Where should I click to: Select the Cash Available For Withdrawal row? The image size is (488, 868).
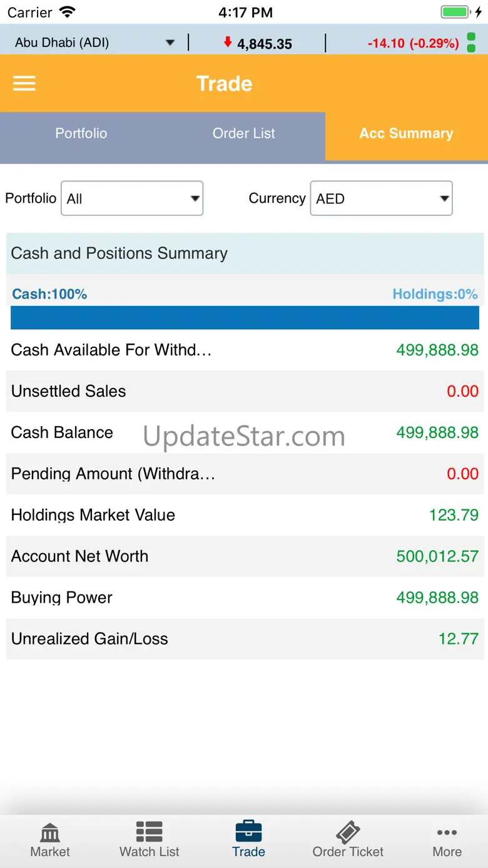245,350
